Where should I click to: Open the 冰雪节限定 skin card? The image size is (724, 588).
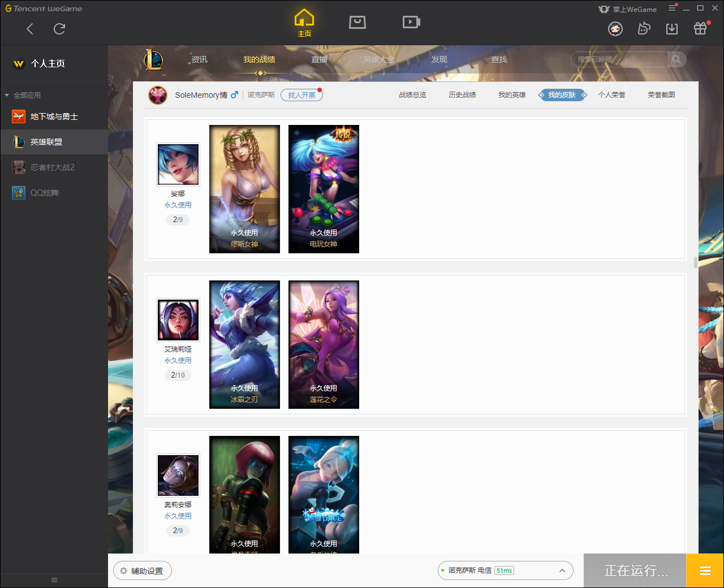pyautogui.click(x=324, y=495)
